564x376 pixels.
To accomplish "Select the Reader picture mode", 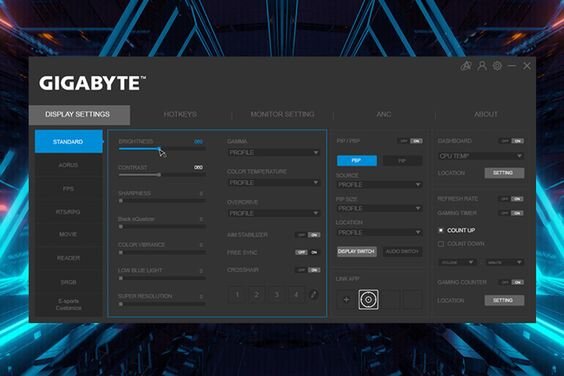I will pyautogui.click(x=68, y=258).
